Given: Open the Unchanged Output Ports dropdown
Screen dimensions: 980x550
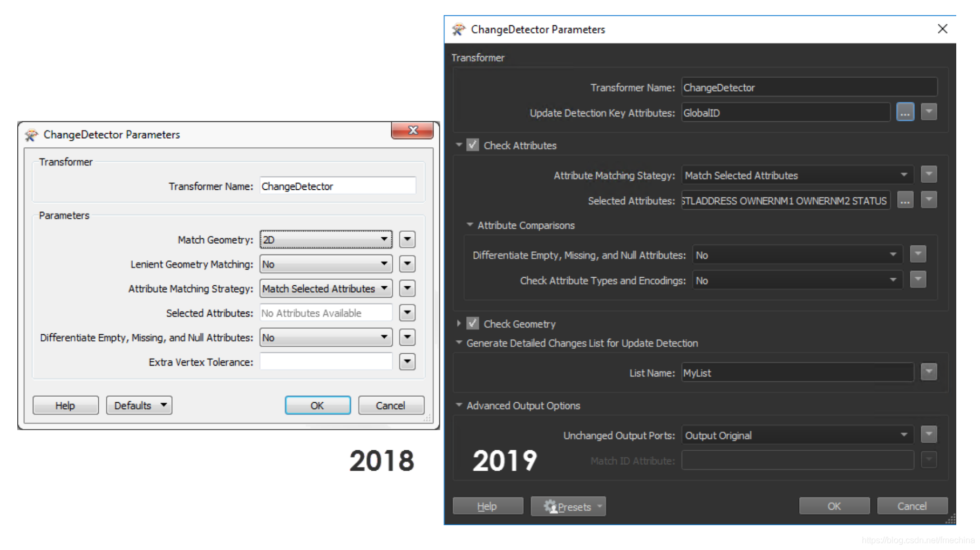Looking at the screenshot, I should click(x=797, y=435).
